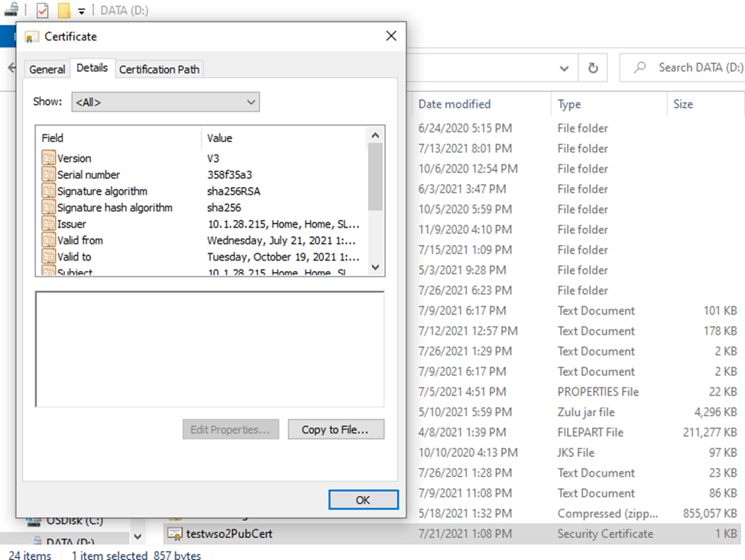Click the certificate icon in the dialog title bar
This screenshot has width=745, height=560.
[x=31, y=36]
